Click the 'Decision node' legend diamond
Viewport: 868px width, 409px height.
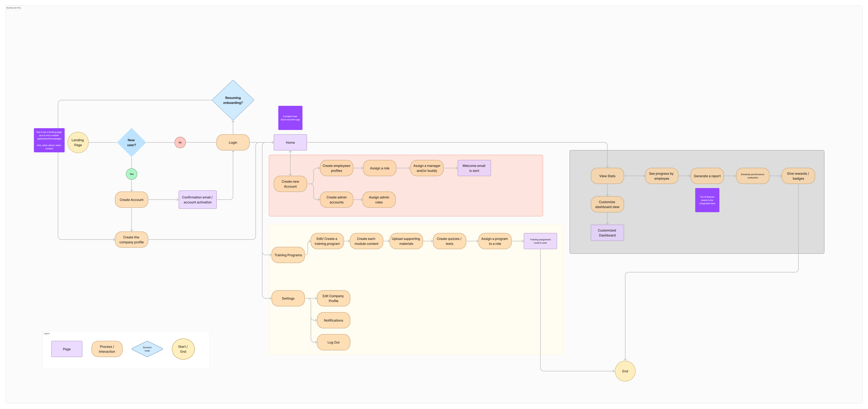[x=147, y=349]
